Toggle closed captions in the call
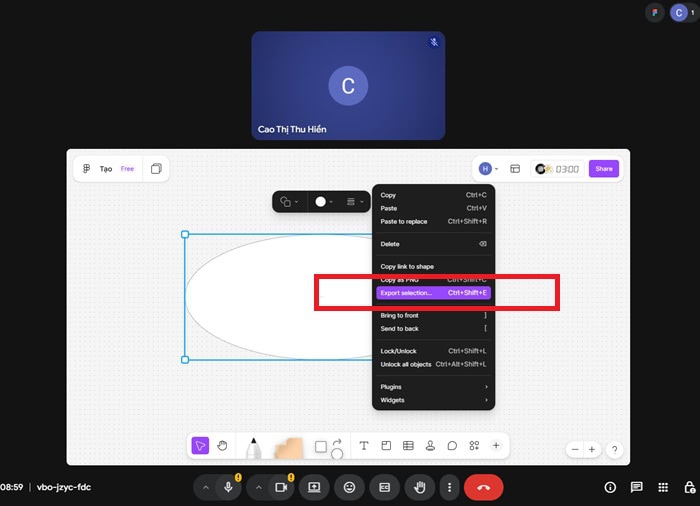The image size is (700, 506). pyautogui.click(x=384, y=487)
